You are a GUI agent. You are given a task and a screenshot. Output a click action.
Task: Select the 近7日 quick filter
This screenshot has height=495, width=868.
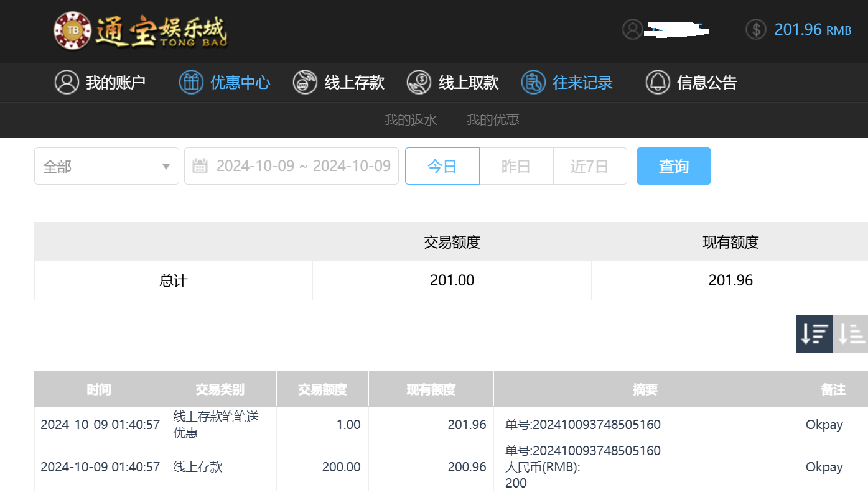click(589, 166)
